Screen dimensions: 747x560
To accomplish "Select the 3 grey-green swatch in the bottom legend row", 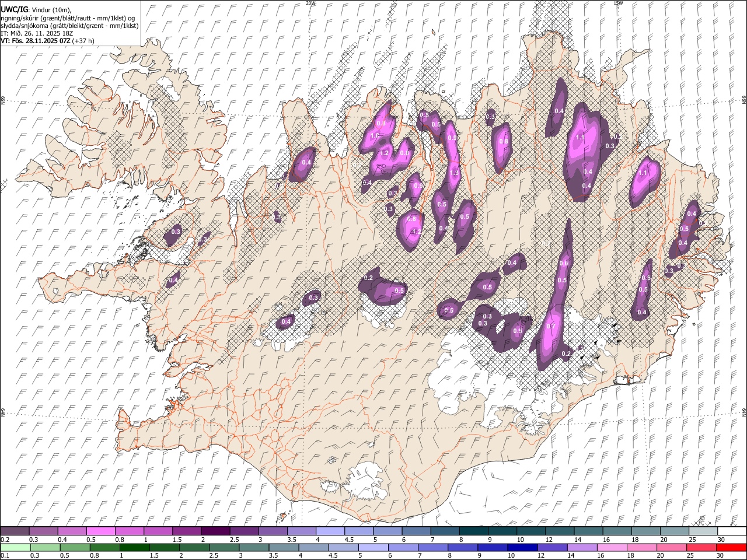I will (253, 548).
